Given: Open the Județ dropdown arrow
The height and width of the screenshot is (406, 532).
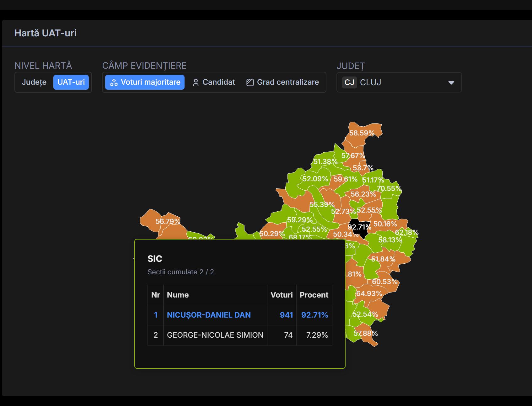Looking at the screenshot, I should [x=451, y=83].
